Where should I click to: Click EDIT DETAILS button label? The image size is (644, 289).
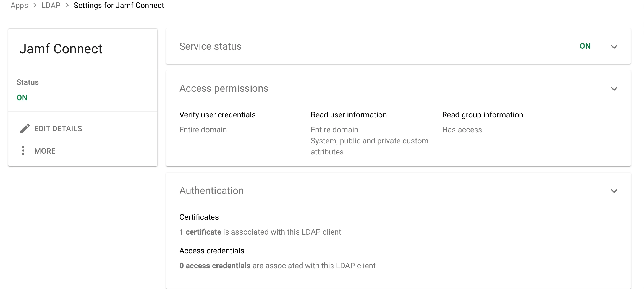(58, 128)
